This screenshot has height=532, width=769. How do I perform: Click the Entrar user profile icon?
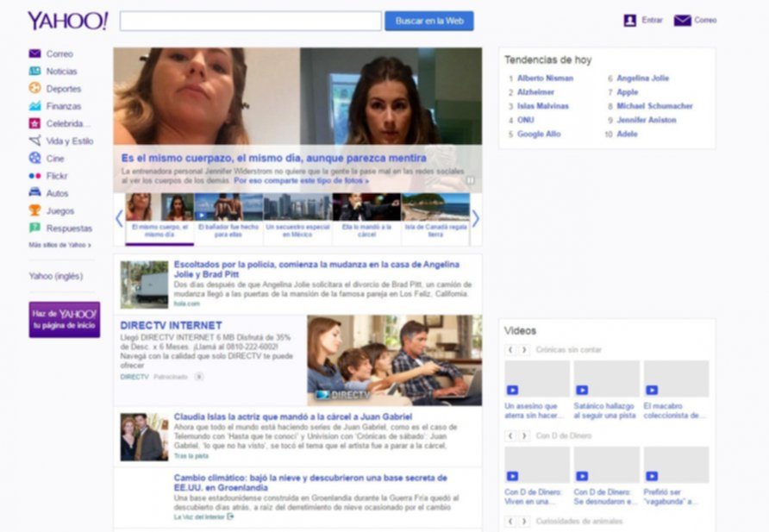tap(629, 21)
